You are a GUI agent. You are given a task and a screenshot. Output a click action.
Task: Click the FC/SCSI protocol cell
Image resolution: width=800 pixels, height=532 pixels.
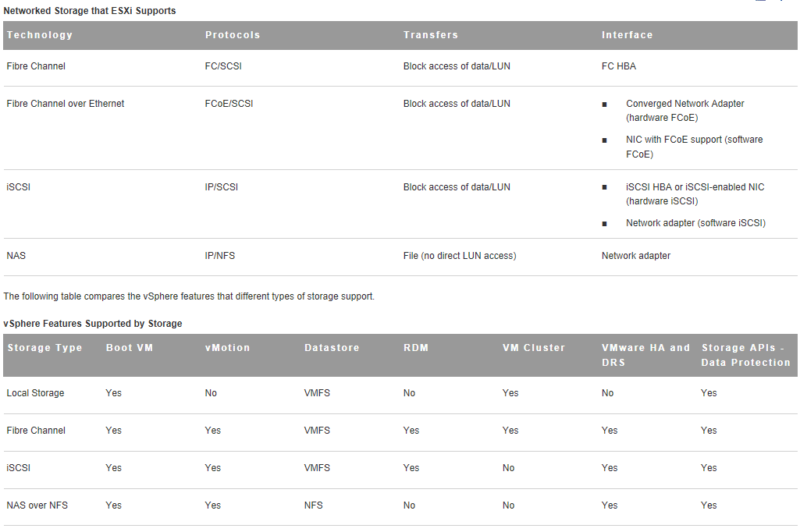click(x=223, y=66)
